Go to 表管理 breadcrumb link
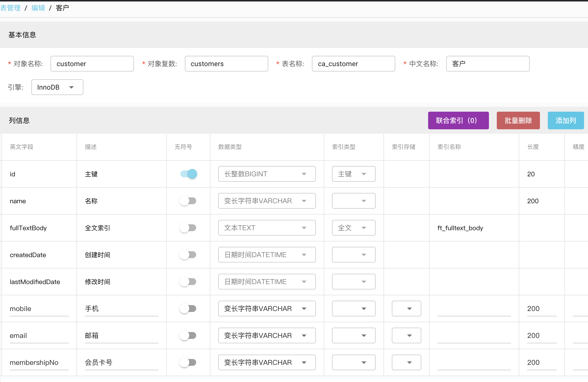Viewport: 588px width, 382px height. 10,8
